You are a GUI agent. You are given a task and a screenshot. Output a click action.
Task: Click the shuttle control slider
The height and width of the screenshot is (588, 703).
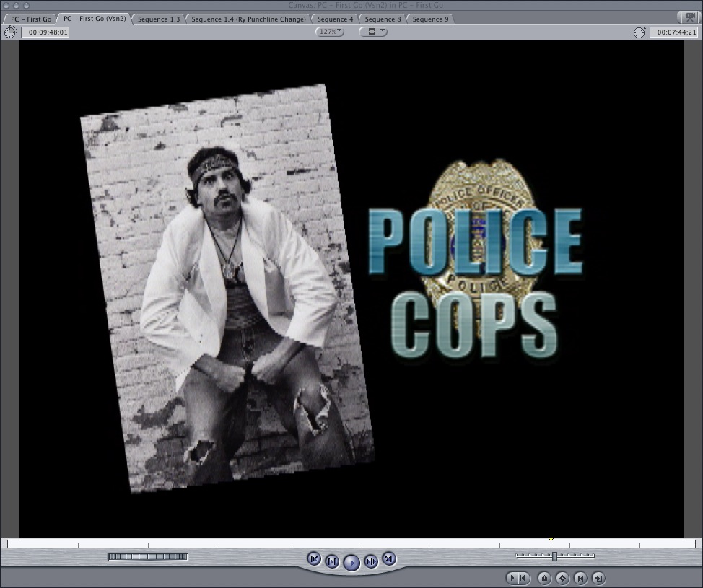point(554,556)
